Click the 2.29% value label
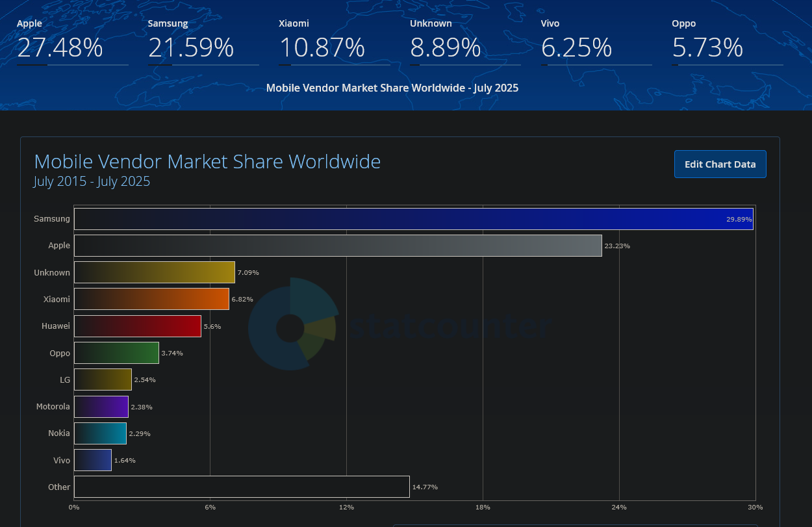This screenshot has width=812, height=527. pos(140,434)
